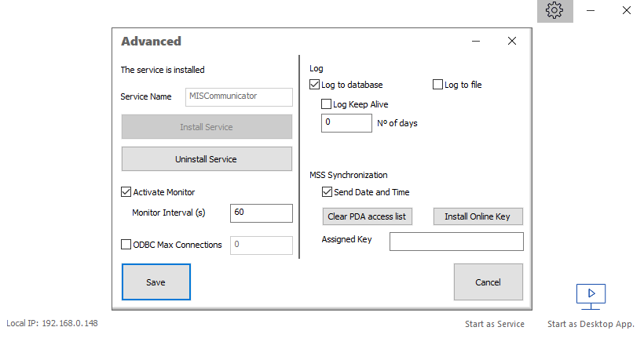Minimize the main application window
This screenshot has height=338, width=644.
[591, 11]
